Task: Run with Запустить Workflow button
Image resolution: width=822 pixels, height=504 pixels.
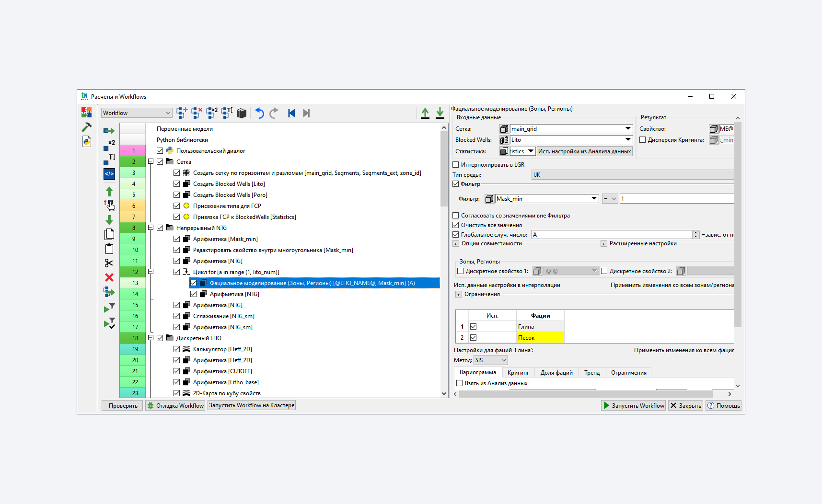Action: (634, 406)
